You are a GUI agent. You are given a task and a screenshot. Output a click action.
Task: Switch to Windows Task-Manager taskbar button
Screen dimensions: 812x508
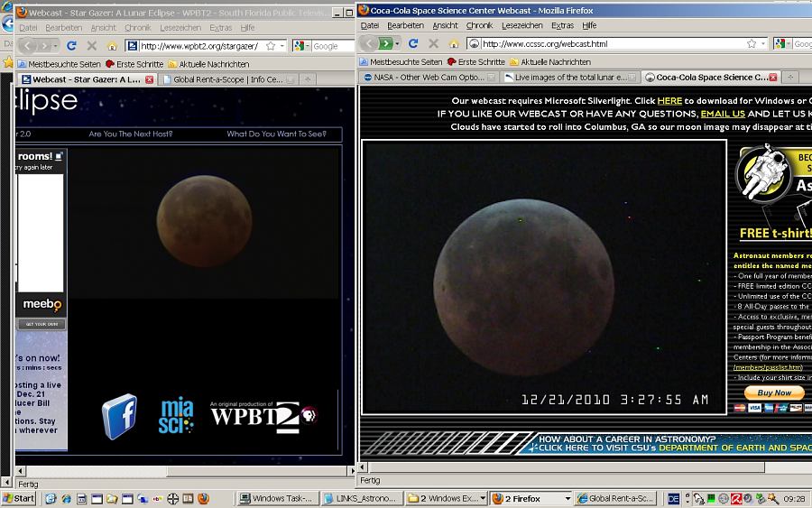tap(278, 499)
